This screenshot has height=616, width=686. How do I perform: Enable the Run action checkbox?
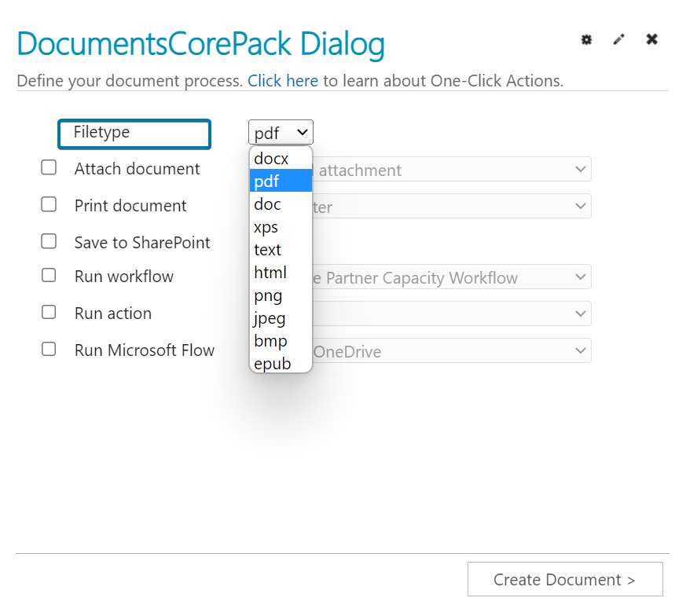49,313
